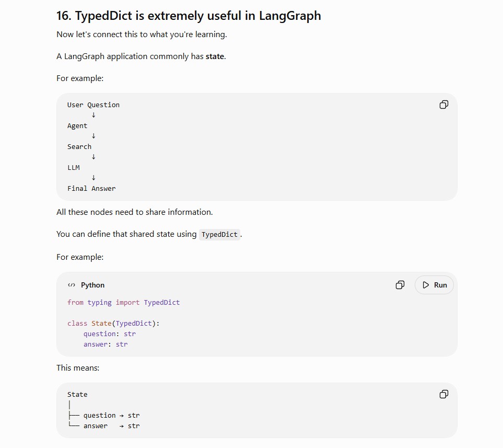Click the bold word state
The height and width of the screenshot is (448, 503).
tap(215, 56)
